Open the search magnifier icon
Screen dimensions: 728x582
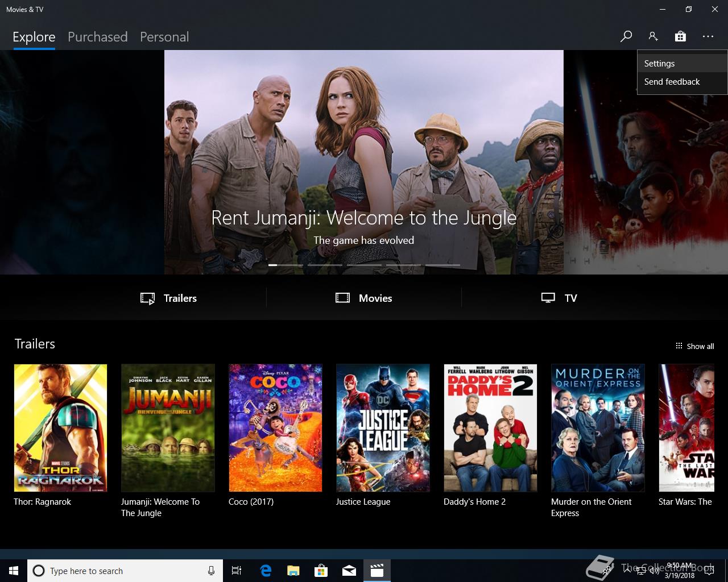[x=626, y=36]
